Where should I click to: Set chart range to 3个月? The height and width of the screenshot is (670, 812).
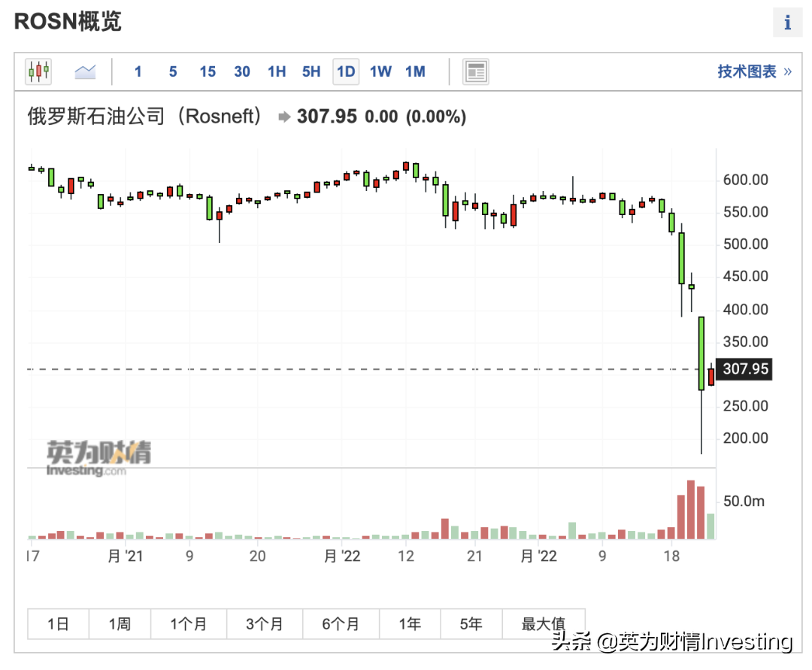pyautogui.click(x=264, y=624)
